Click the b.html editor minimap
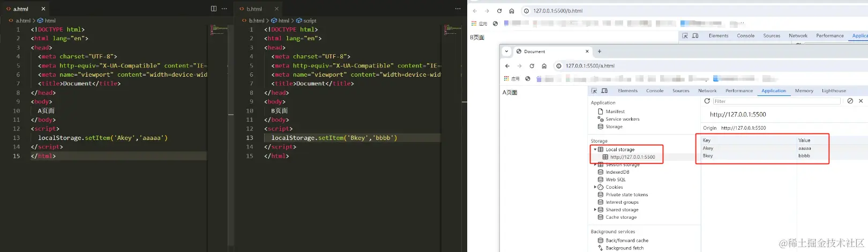This screenshot has width=868, height=252. [x=452, y=29]
